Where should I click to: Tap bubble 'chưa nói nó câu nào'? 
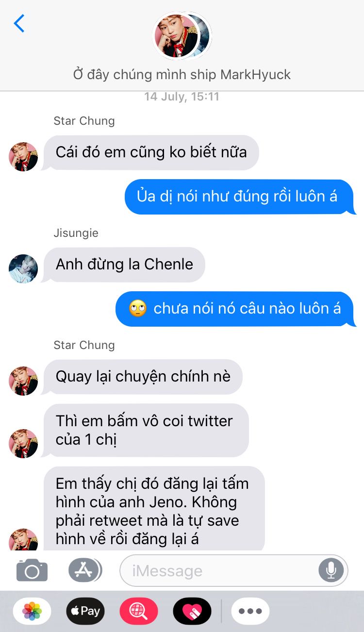click(236, 309)
